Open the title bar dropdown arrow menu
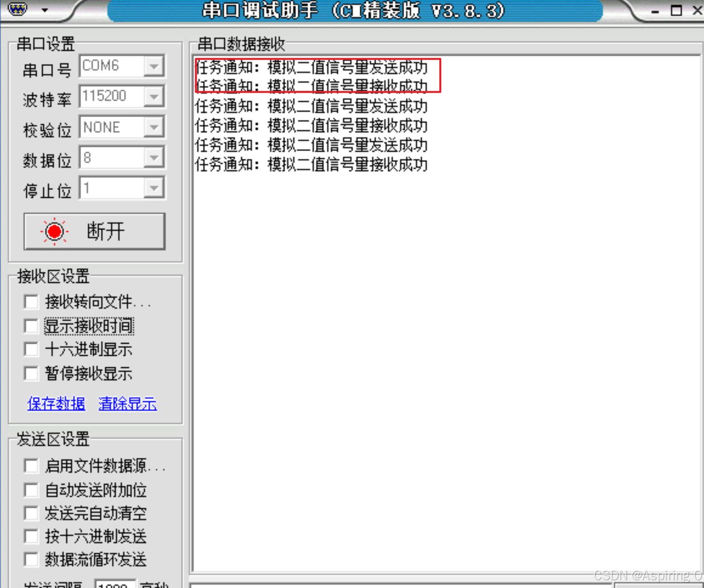Image resolution: width=704 pixels, height=588 pixels. tap(45, 10)
